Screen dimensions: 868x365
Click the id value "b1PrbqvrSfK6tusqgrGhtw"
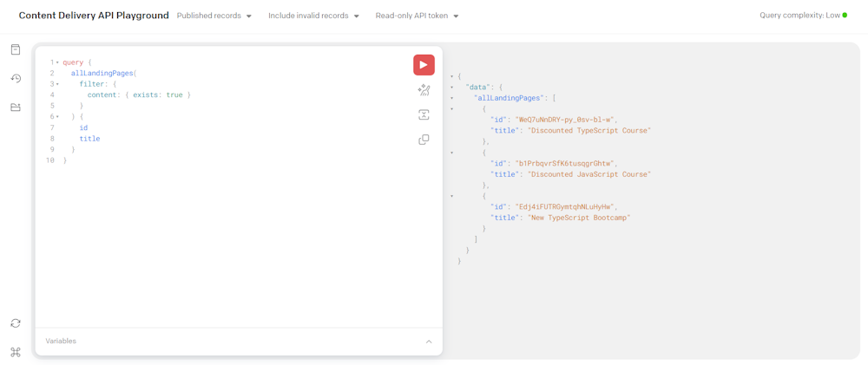pos(565,163)
